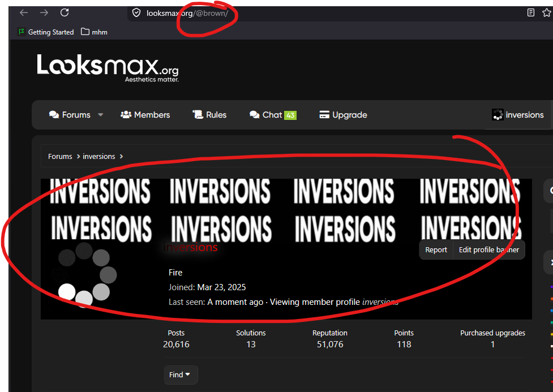Click the red inversions username heading
Screen dimensions: 553x392
[x=190, y=247]
